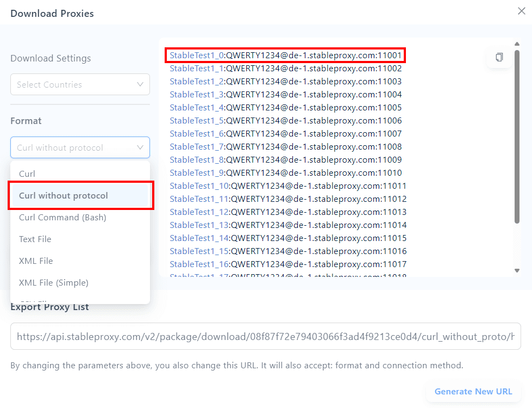Image resolution: width=532 pixels, height=408 pixels.
Task: Open the Format dropdown
Action: point(80,147)
